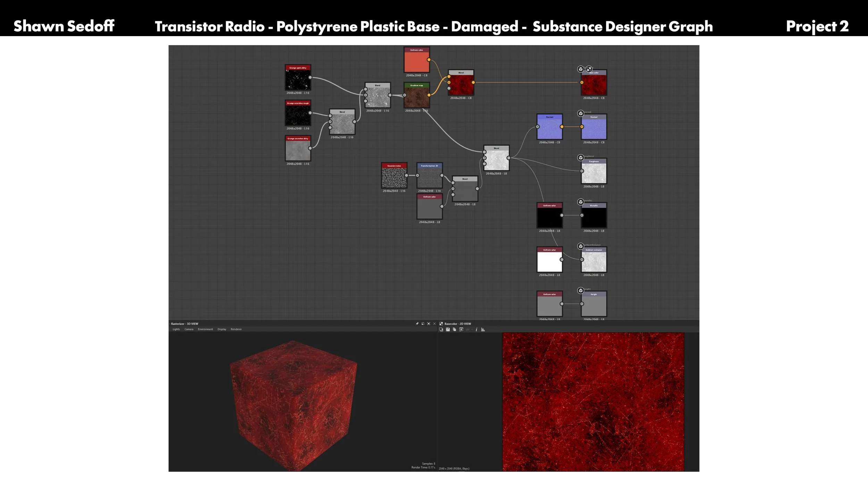Viewport: 868px width, 488px height.
Task: Select the Normal output node
Action: click(594, 127)
